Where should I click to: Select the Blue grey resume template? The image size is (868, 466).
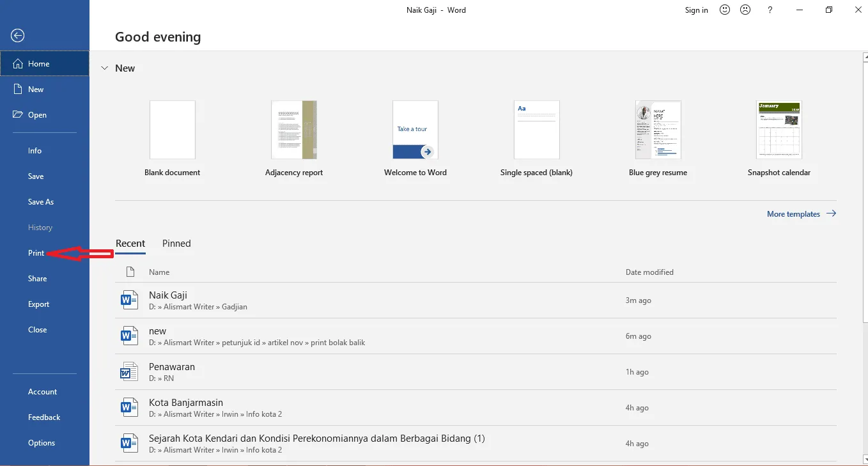(658, 139)
